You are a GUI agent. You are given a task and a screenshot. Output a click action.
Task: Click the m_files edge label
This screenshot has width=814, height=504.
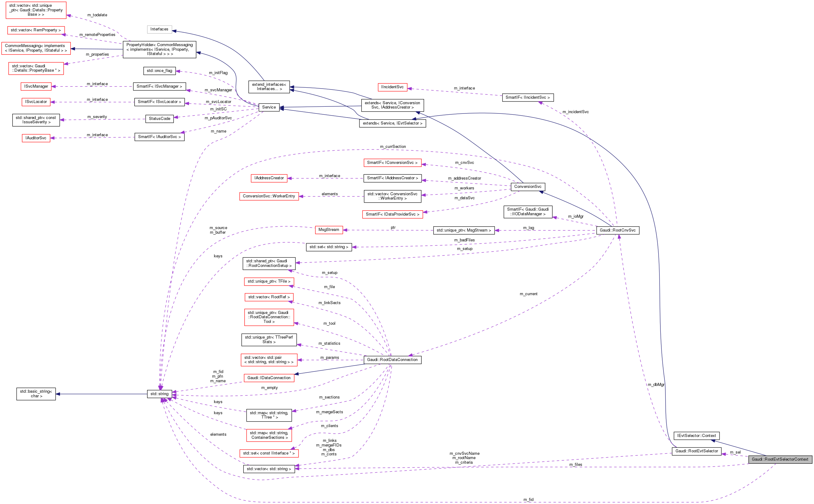pyautogui.click(x=575, y=465)
